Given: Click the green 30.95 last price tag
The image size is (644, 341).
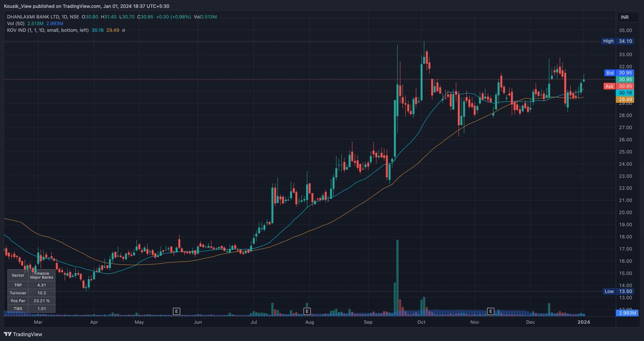Looking at the screenshot, I should [x=625, y=79].
